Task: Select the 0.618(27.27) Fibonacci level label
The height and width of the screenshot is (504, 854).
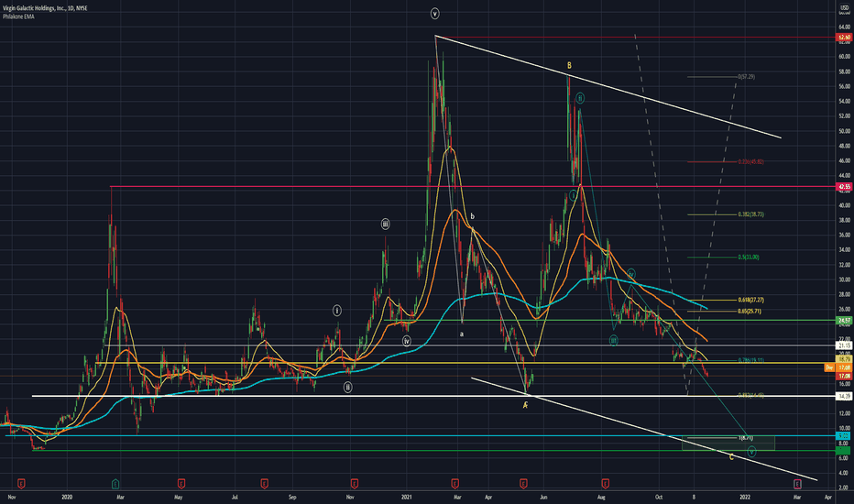Action: click(x=751, y=301)
